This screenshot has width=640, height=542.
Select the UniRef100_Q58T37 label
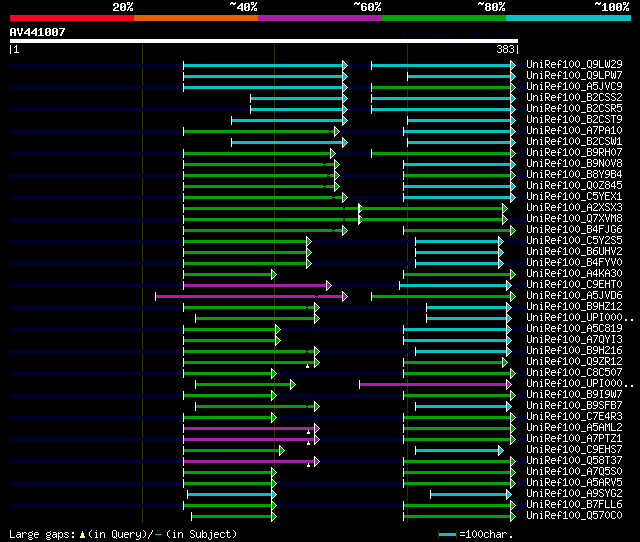[x=574, y=461]
